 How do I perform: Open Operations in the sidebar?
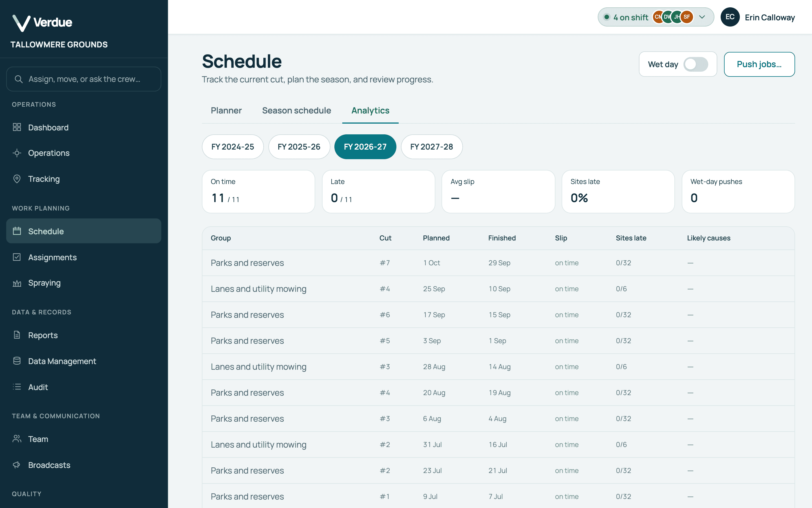(x=83, y=153)
